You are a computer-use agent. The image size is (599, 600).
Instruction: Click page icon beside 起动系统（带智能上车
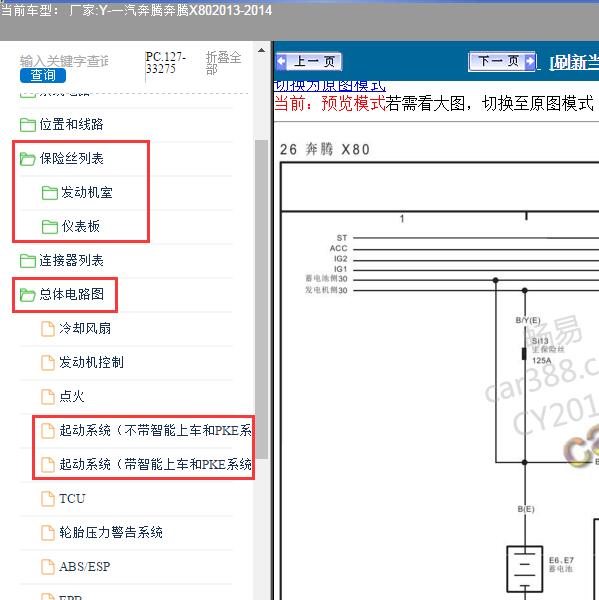coord(48,465)
